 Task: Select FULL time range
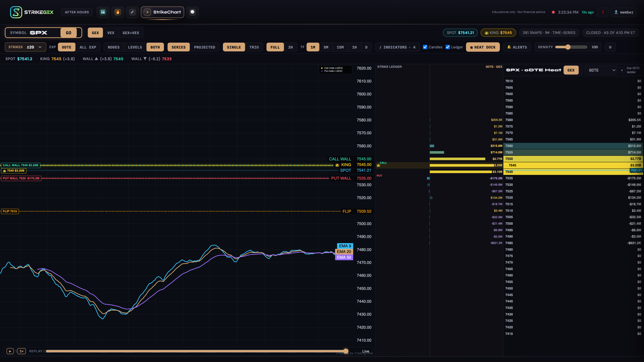click(x=275, y=47)
